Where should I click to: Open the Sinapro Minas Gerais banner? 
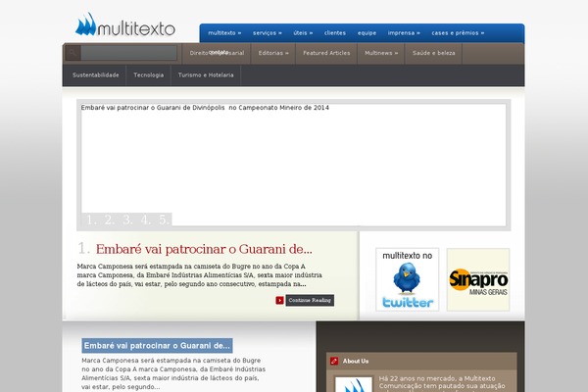click(x=478, y=279)
